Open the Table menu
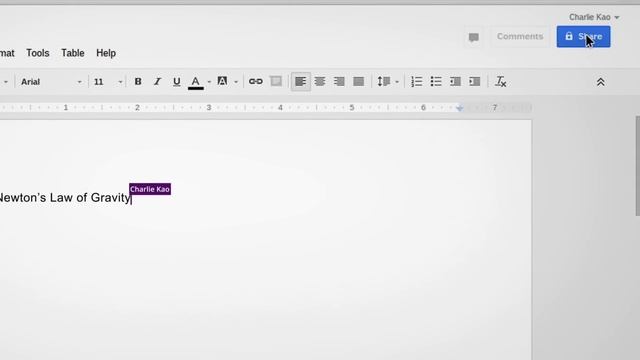This screenshot has height=360, width=640. click(x=73, y=53)
